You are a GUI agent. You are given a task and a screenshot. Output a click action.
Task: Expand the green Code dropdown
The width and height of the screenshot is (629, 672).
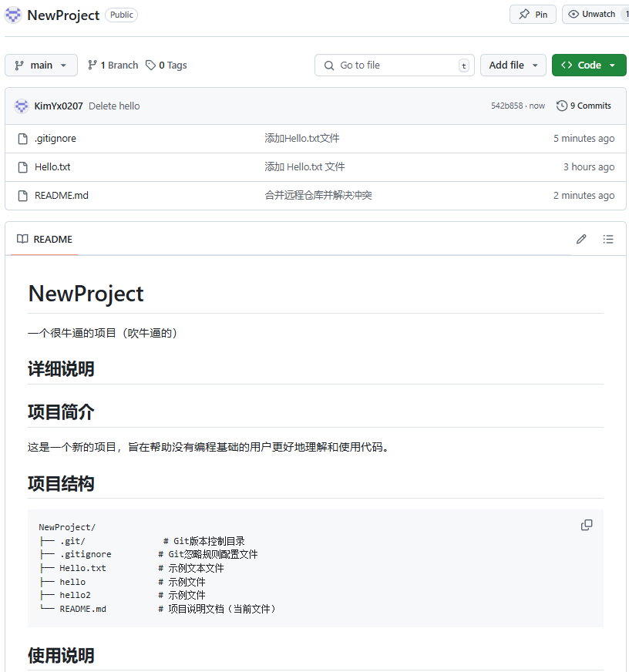pyautogui.click(x=589, y=66)
